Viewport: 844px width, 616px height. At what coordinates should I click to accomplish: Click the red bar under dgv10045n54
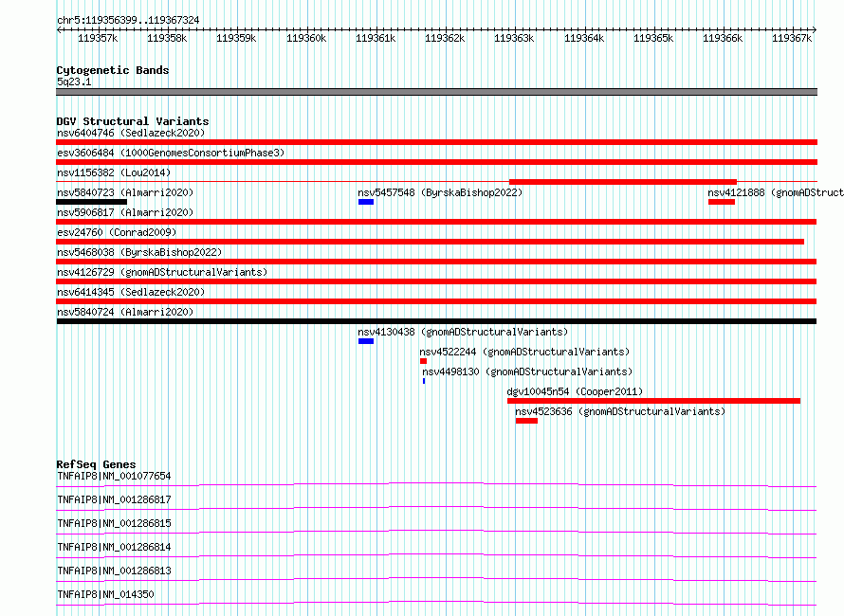point(654,401)
